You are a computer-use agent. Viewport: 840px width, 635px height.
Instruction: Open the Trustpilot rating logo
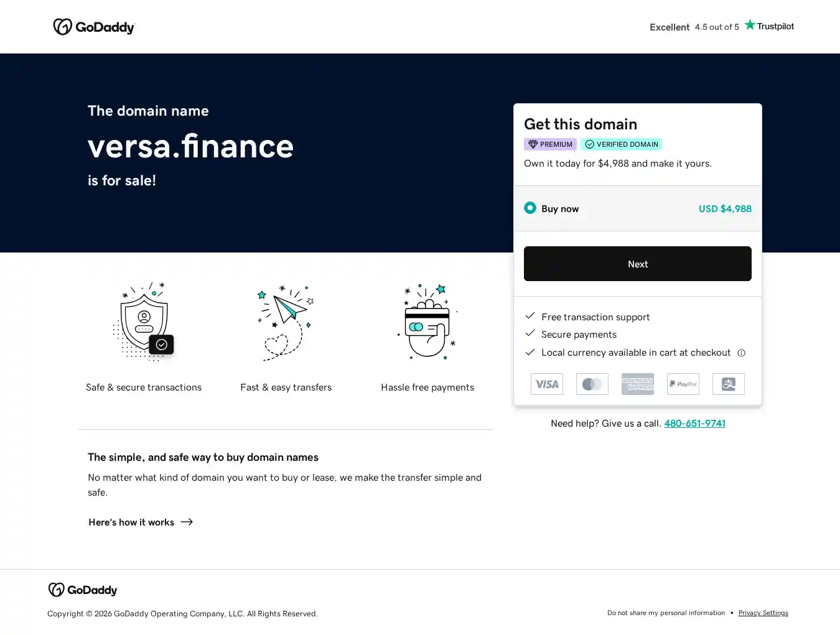[x=769, y=25]
